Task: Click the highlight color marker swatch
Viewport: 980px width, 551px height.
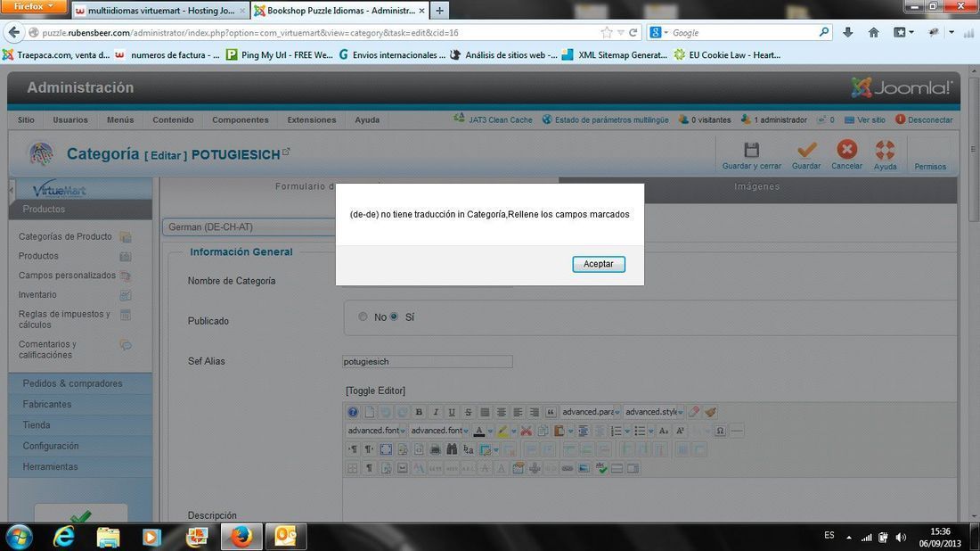Action: (x=503, y=431)
